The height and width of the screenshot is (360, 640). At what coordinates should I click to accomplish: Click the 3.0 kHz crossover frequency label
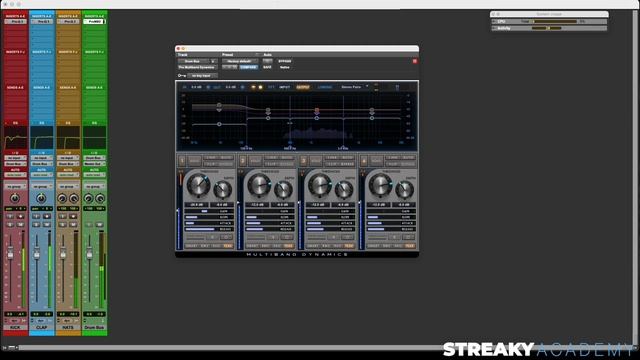343,149
